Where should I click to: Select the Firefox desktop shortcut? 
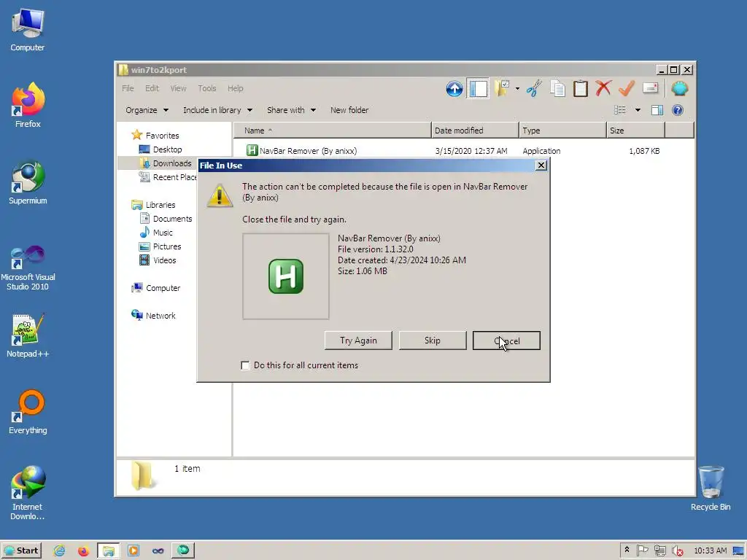click(x=28, y=105)
